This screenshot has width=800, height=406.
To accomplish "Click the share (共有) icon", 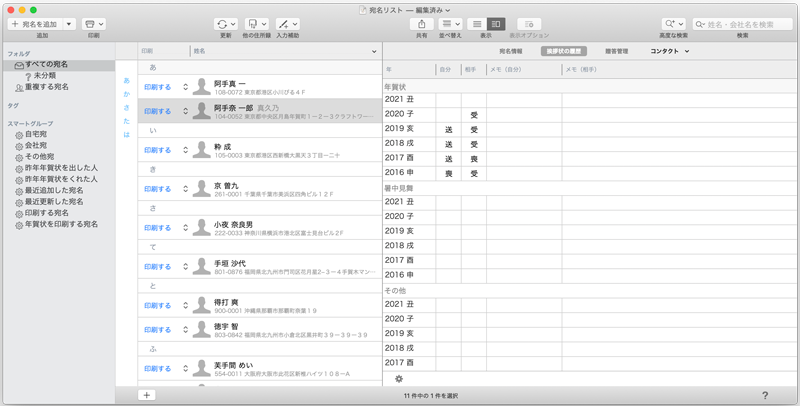I will point(421,24).
